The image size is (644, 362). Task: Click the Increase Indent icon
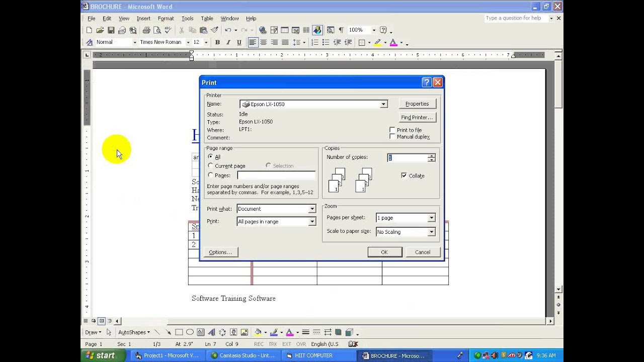point(348,42)
